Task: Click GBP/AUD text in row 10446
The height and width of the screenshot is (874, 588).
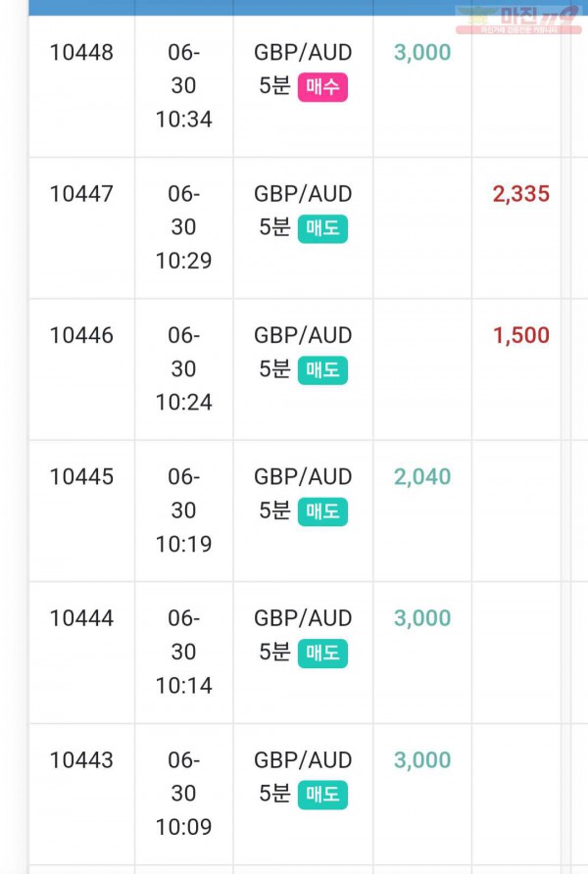Action: (303, 335)
